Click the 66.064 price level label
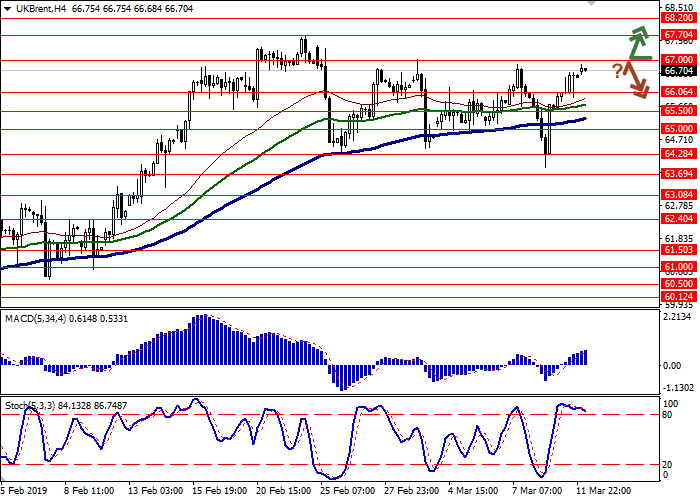 coord(678,92)
